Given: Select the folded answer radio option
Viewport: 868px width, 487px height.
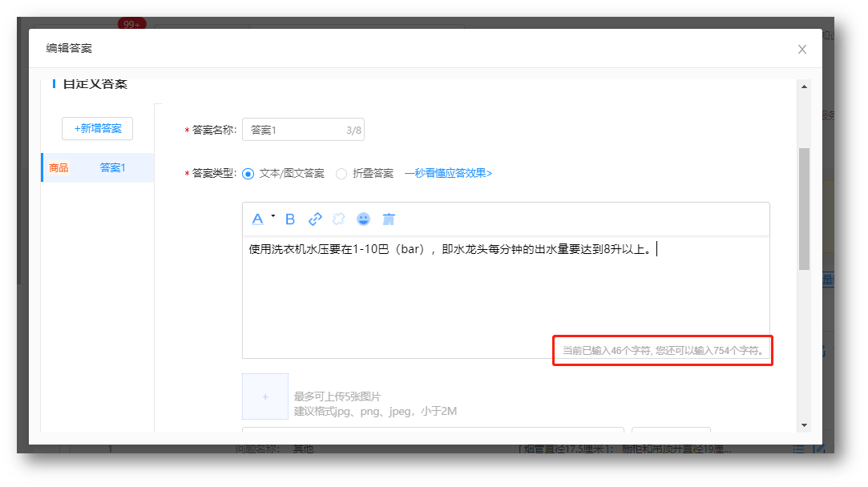Looking at the screenshot, I should 341,174.
